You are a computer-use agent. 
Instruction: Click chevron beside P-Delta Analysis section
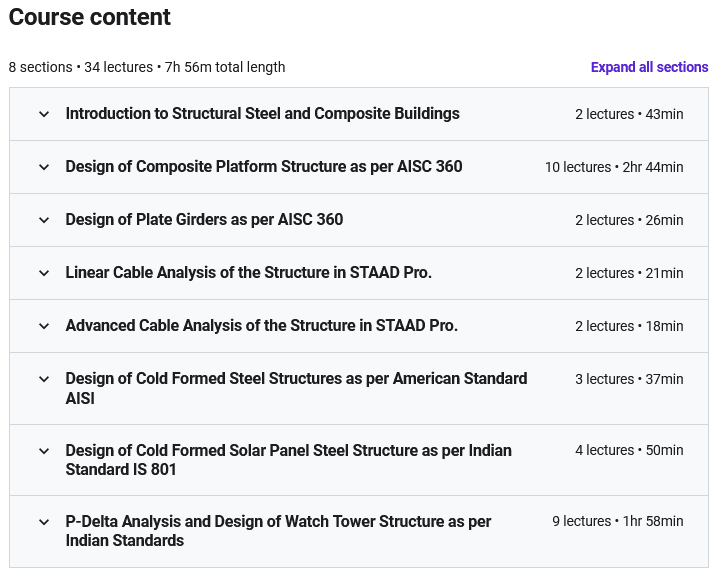click(44, 522)
